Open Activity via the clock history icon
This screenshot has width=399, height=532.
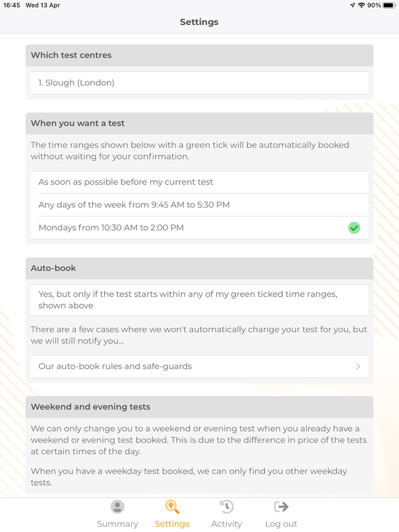[x=226, y=506]
